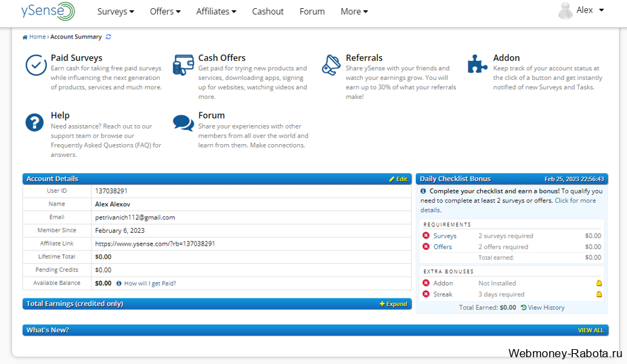Click the info icon in Daily Checklist
This screenshot has height=364, width=627.
tap(423, 191)
